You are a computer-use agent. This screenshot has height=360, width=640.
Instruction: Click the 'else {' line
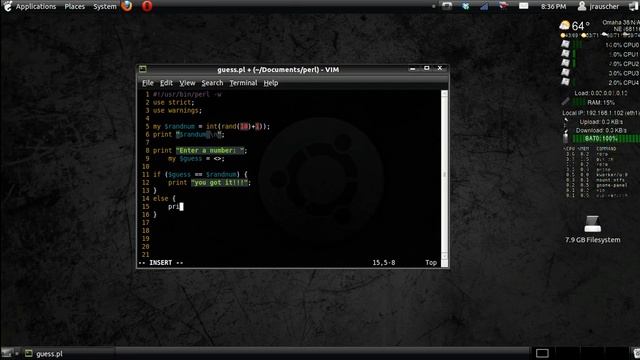tap(164, 199)
